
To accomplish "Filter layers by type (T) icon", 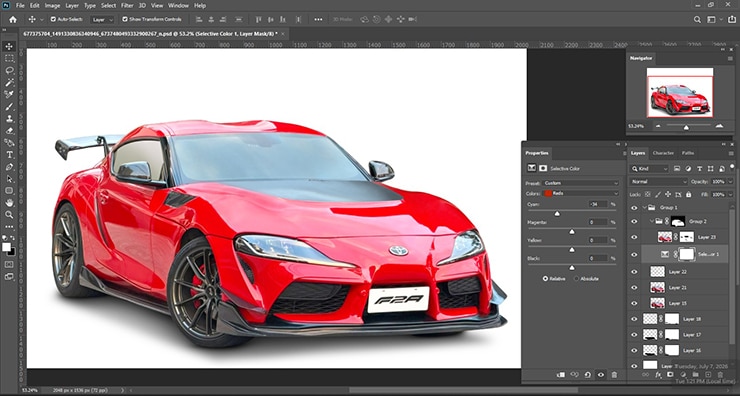I will pyautogui.click(x=699, y=169).
